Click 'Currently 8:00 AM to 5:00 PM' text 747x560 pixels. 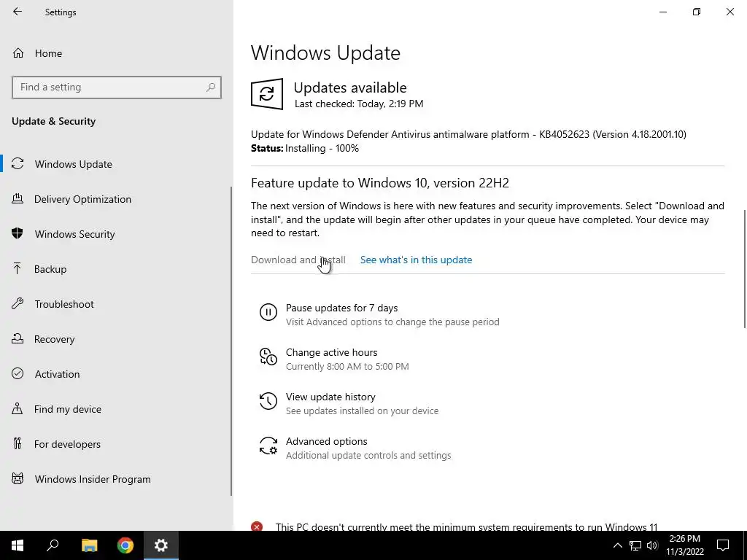(347, 366)
